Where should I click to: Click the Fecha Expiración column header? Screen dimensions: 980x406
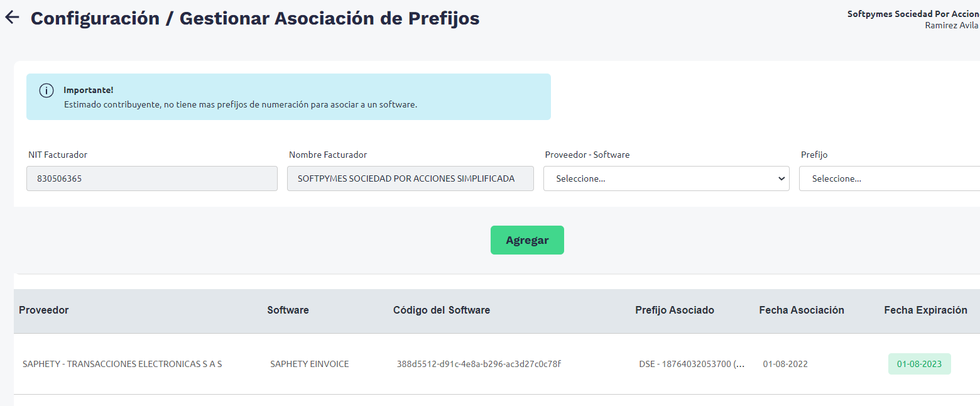[926, 310]
